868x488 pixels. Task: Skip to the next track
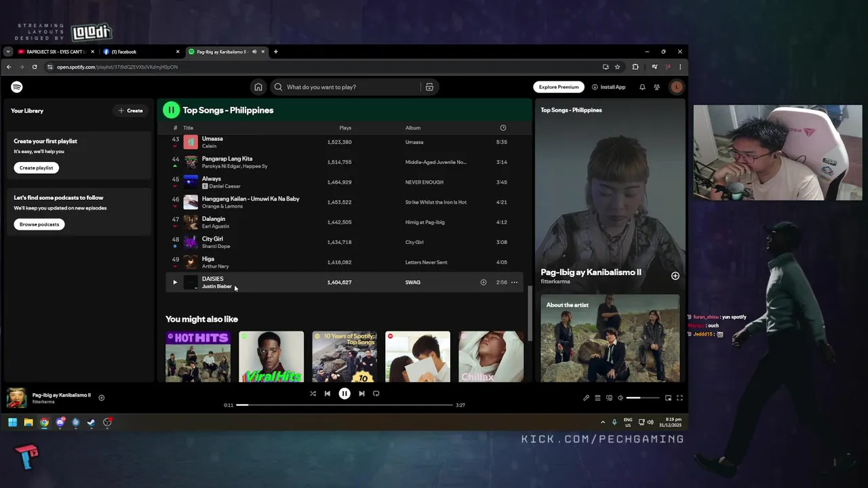tap(361, 393)
